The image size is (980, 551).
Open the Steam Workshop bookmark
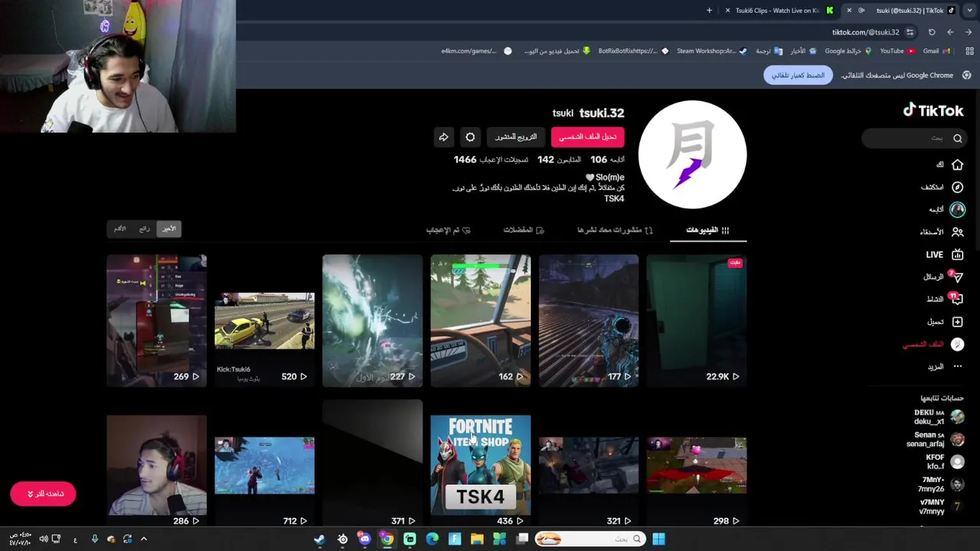coord(710,51)
